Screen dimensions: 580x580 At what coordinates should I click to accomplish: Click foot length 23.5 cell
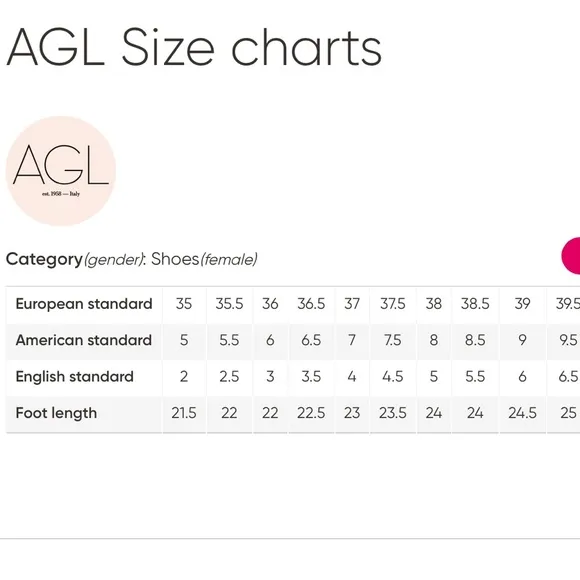click(x=392, y=413)
